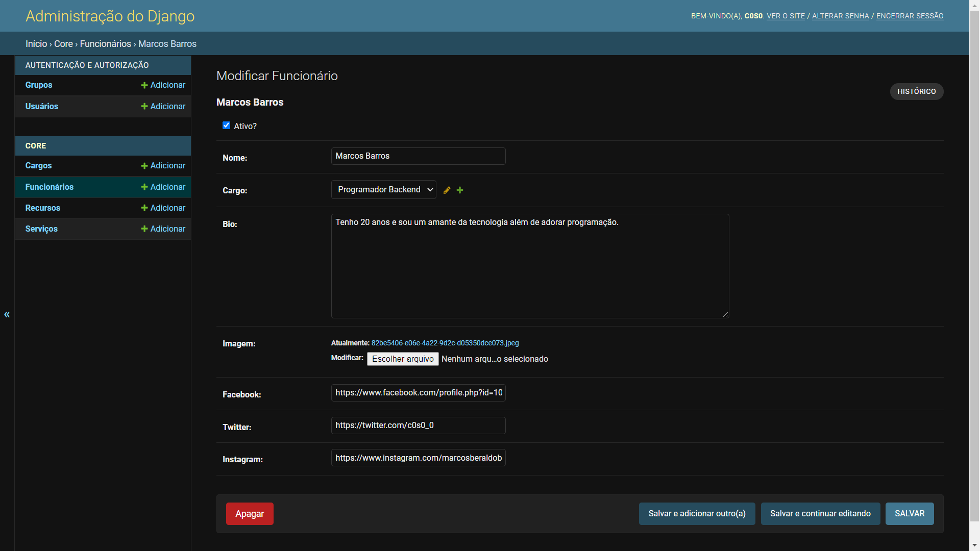
Task: Click Escolher arquivo button
Action: click(403, 359)
